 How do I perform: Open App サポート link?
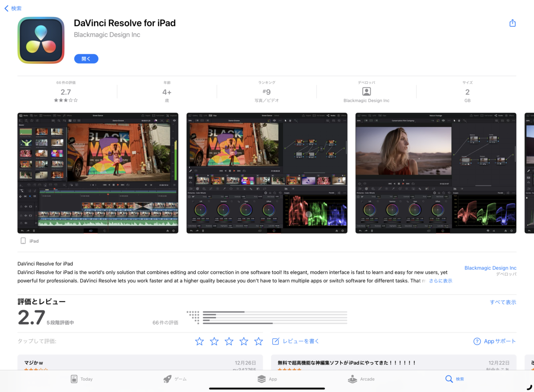[494, 341]
